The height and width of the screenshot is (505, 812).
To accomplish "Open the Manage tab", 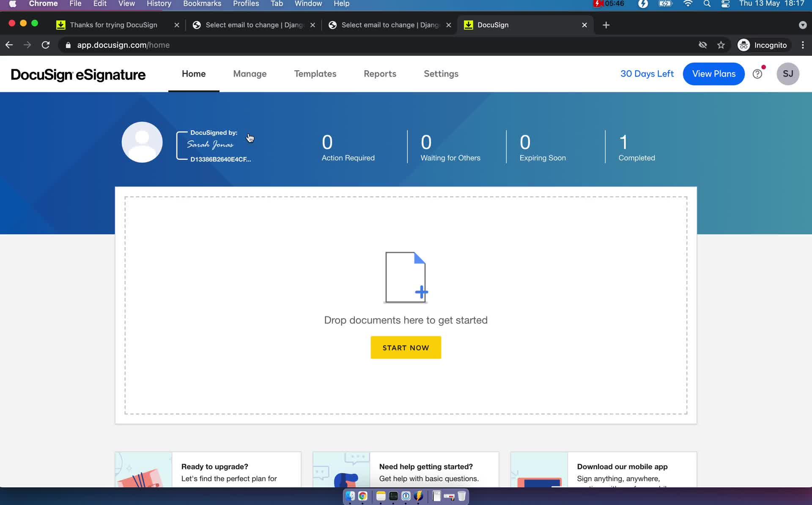I will 250,74.
